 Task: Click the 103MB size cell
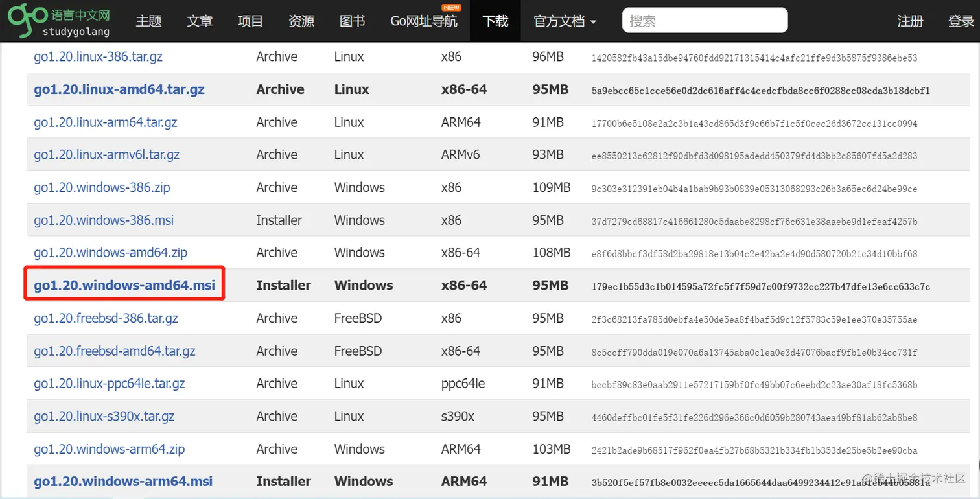(552, 449)
